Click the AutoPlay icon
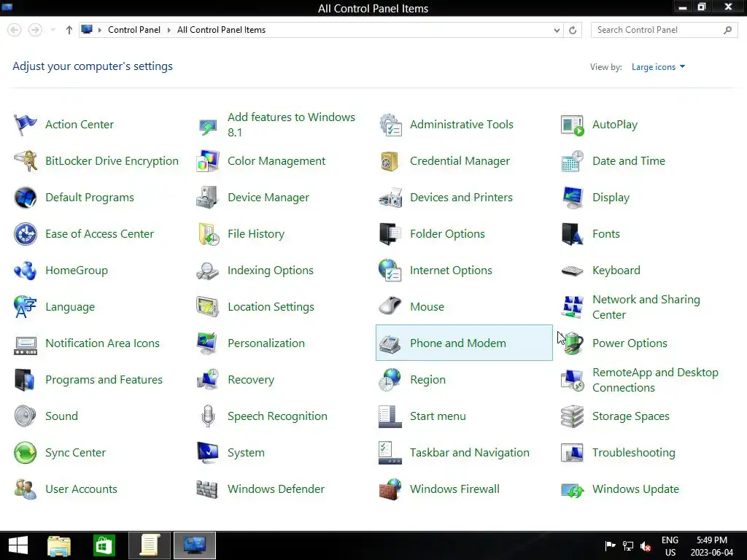Screen dimensions: 747x560 tap(573, 125)
